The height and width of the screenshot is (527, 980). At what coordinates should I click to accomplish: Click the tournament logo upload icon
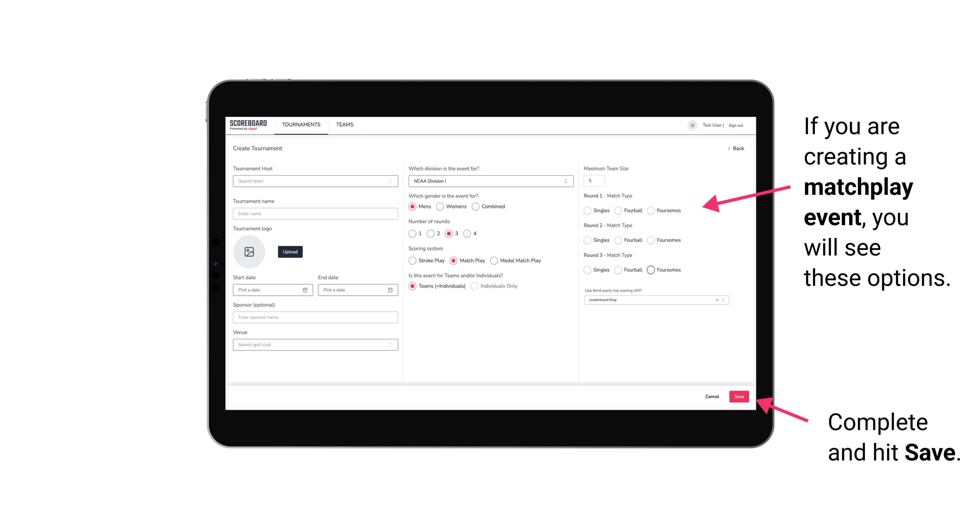250,252
